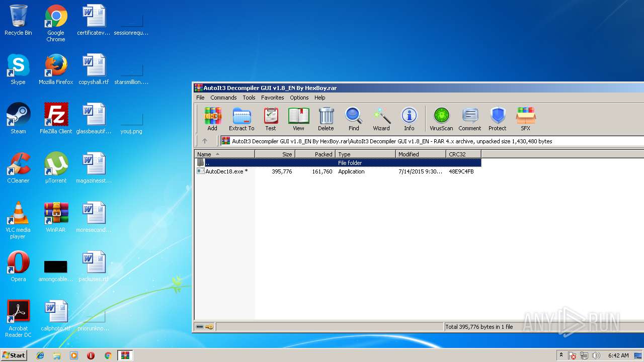
Task: Open Acrobat Reader DC shortcut
Action: [x=18, y=319]
